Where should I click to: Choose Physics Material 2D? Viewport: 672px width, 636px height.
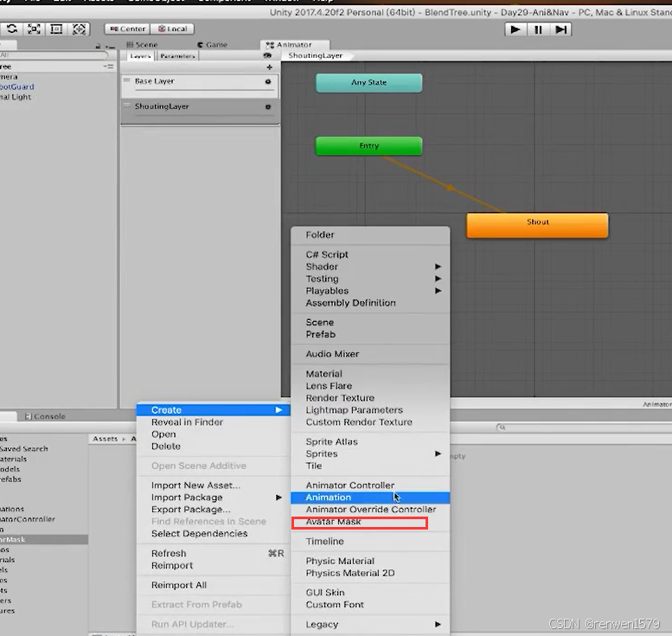tap(370, 573)
